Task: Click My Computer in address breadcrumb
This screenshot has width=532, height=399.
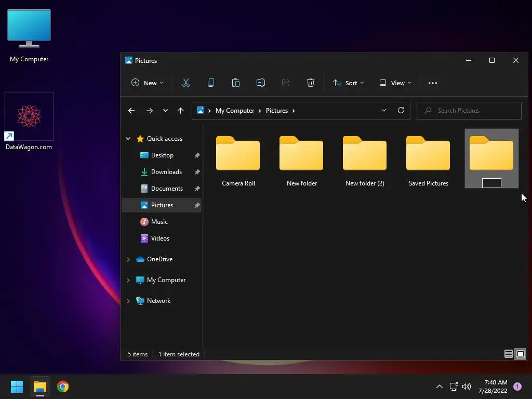Action: [x=235, y=111]
